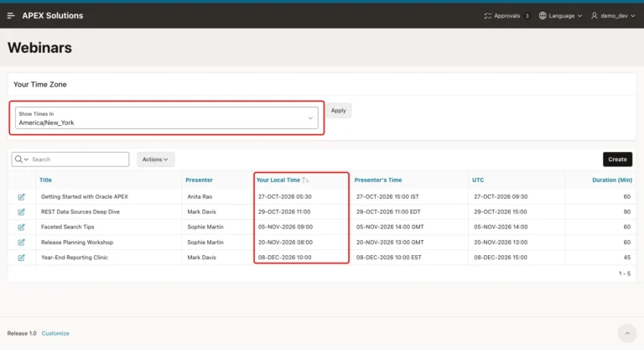This screenshot has width=644, height=350.
Task: Open the Approvals list icon
Action: click(487, 16)
